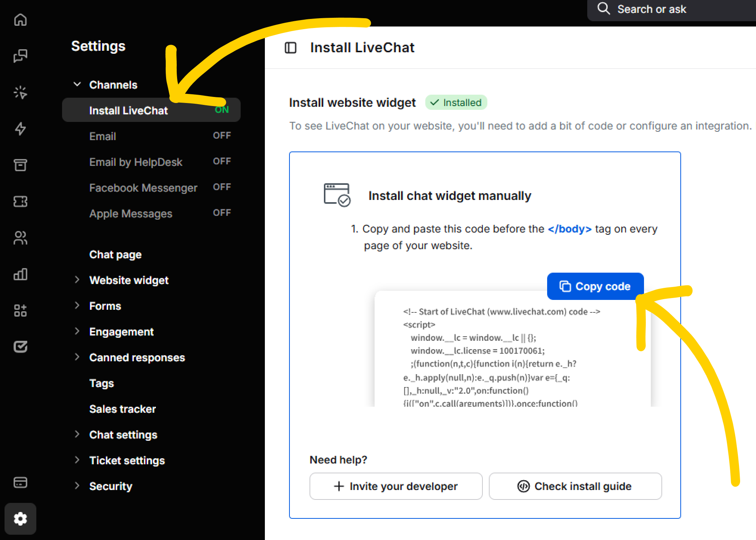Toggle the sidebar panel collapse icon

[291, 48]
